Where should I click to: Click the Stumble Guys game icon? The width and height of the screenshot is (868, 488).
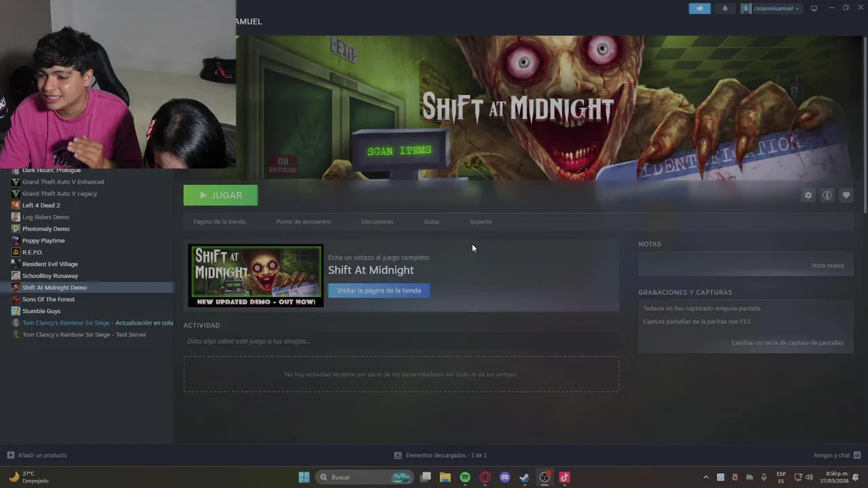point(16,311)
